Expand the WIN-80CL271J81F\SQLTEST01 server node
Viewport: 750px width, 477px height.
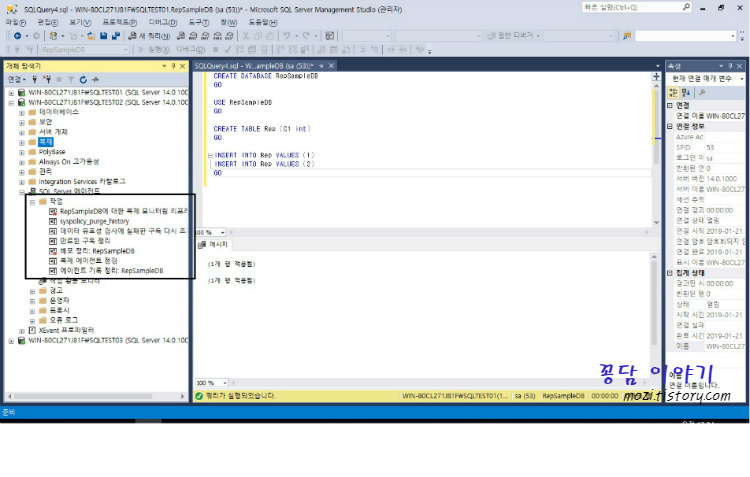[x=11, y=93]
